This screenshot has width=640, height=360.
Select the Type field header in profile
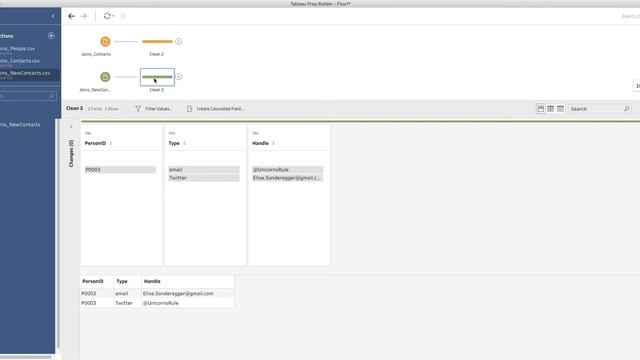click(174, 143)
